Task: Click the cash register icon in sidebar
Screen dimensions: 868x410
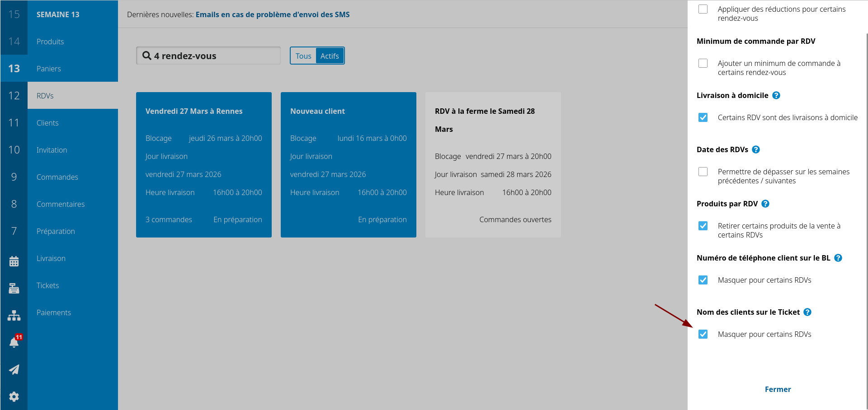Action: pyautogui.click(x=14, y=288)
